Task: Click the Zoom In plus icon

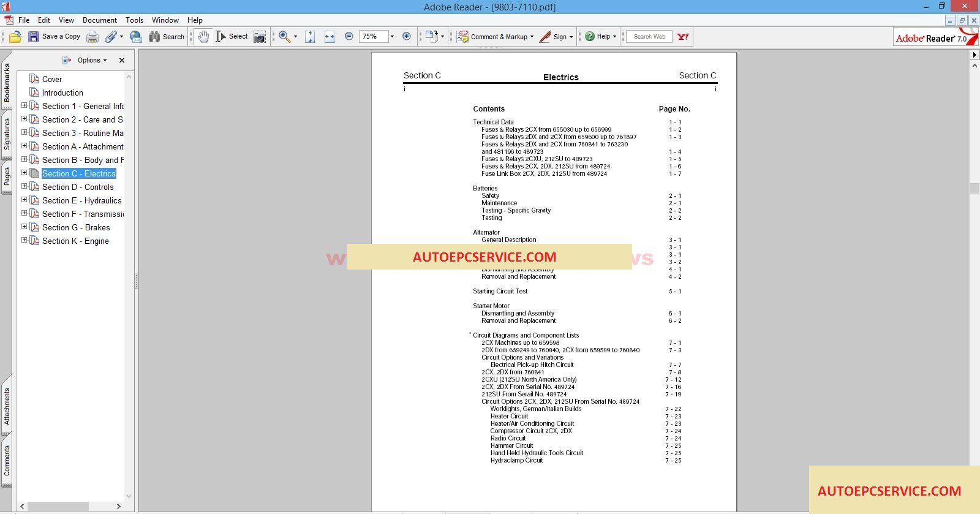Action: 407,36
